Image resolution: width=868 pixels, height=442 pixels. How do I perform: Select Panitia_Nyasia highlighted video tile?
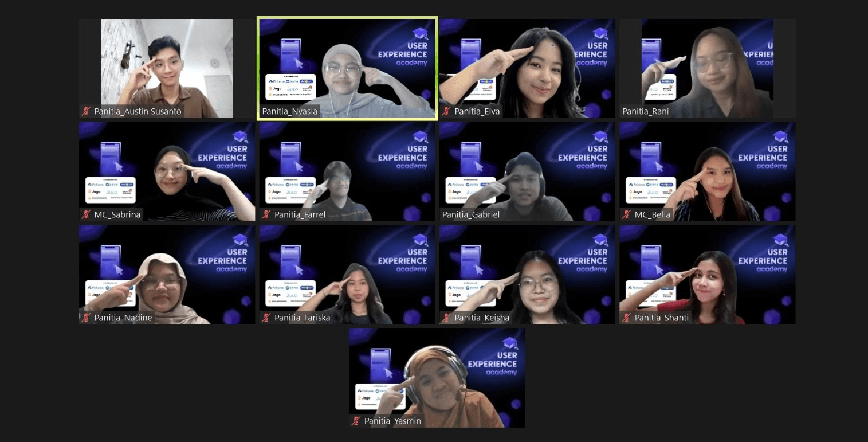click(347, 68)
